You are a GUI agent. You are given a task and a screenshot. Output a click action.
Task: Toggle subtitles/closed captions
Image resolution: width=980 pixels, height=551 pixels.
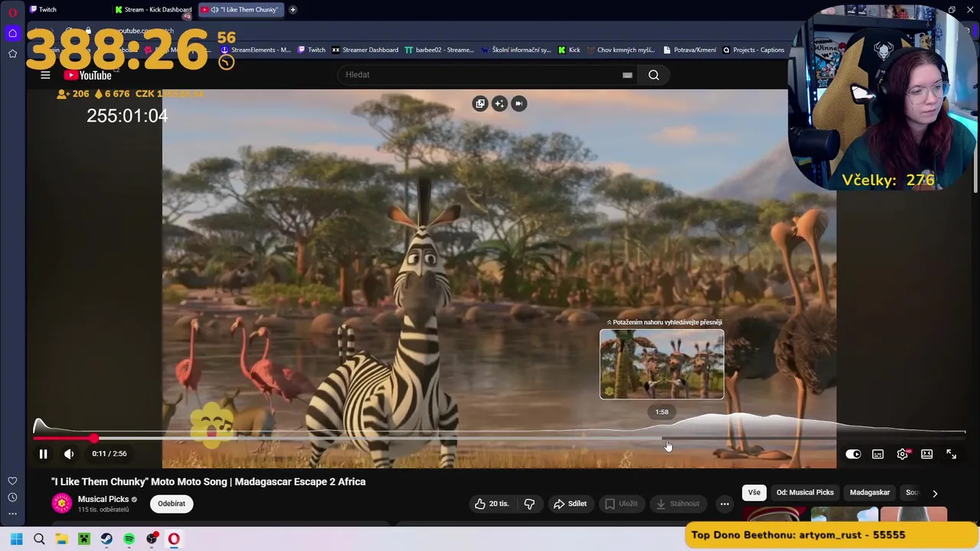coord(878,455)
